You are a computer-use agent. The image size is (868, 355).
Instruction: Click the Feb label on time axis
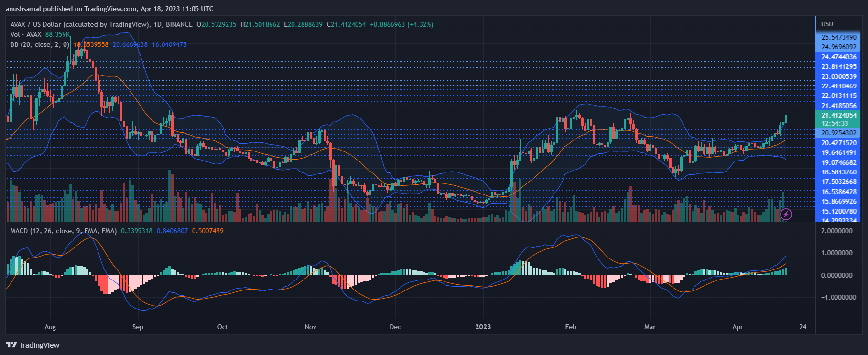pyautogui.click(x=571, y=327)
